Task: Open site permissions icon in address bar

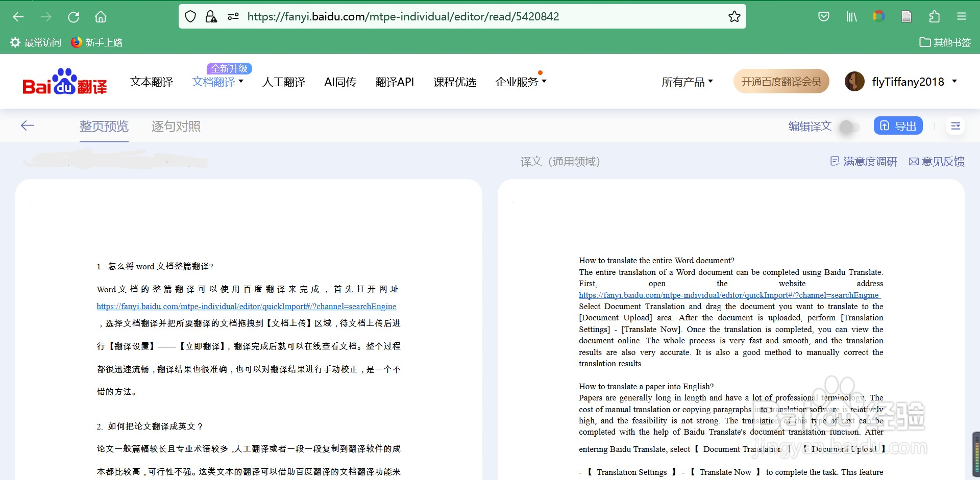Action: [x=233, y=17]
